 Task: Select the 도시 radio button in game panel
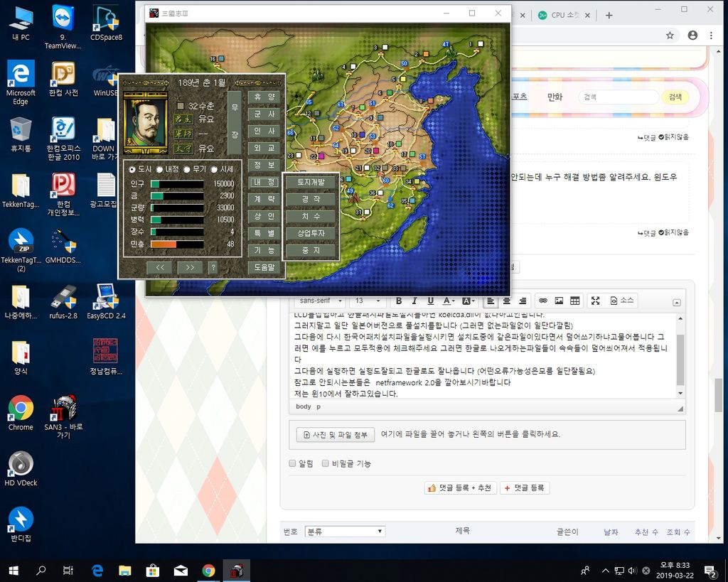(132, 169)
